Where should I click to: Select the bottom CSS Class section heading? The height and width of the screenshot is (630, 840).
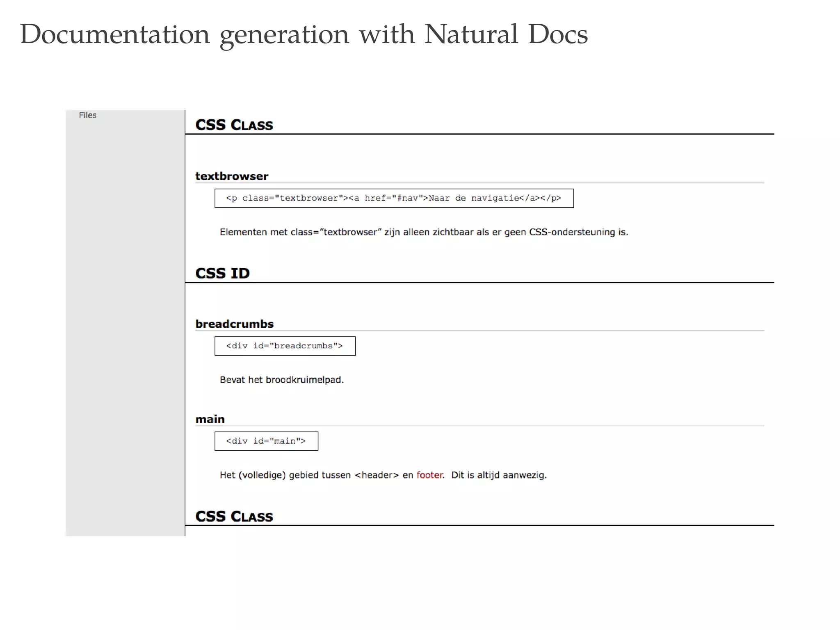(234, 516)
